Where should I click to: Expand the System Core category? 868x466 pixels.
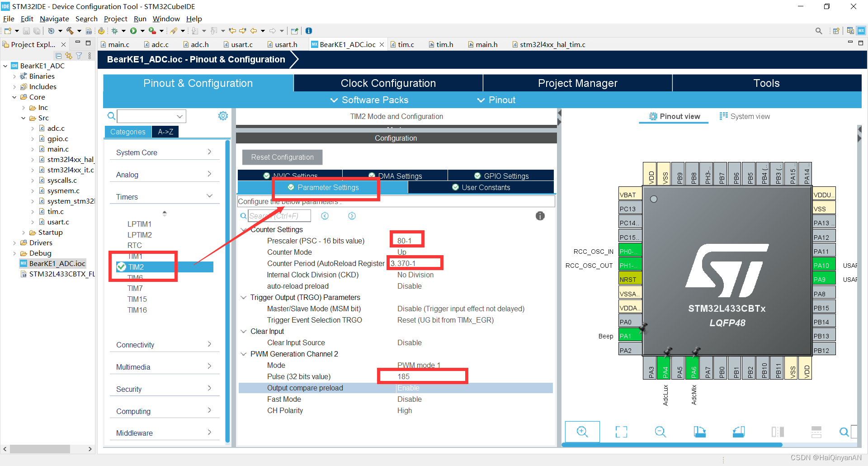(165, 152)
